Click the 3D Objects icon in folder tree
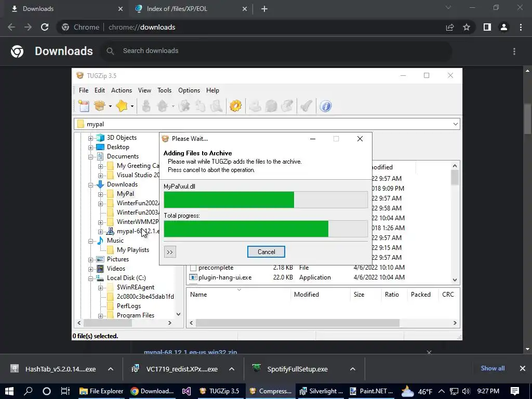532x399 pixels. (x=100, y=137)
